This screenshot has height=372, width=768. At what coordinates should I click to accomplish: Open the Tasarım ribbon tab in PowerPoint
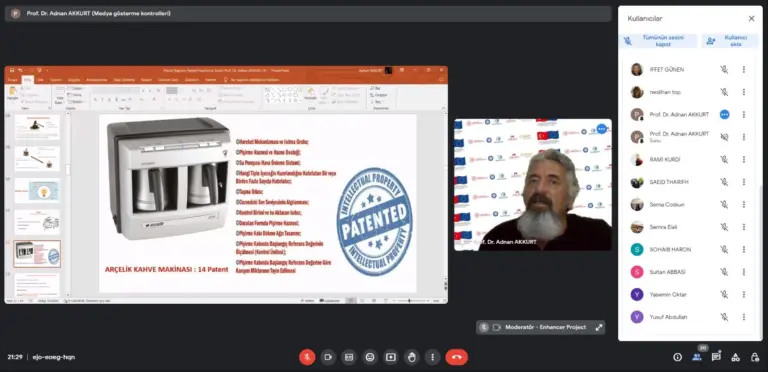click(56, 79)
